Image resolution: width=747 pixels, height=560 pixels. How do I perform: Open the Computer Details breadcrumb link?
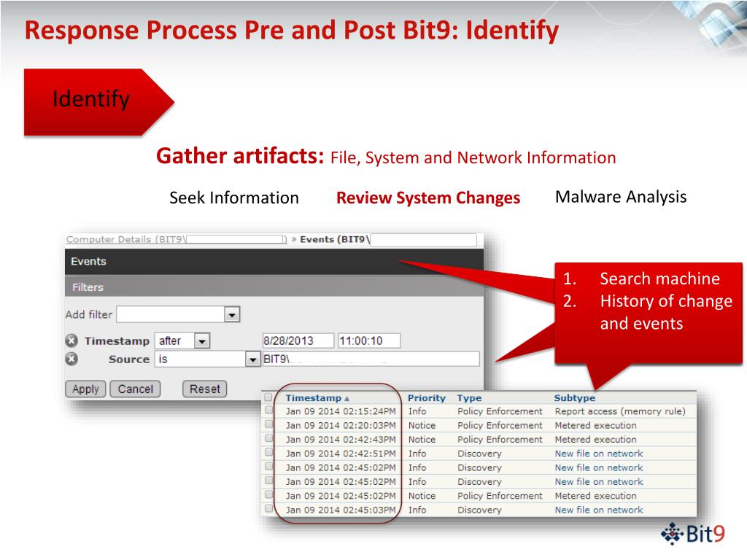[x=177, y=239]
